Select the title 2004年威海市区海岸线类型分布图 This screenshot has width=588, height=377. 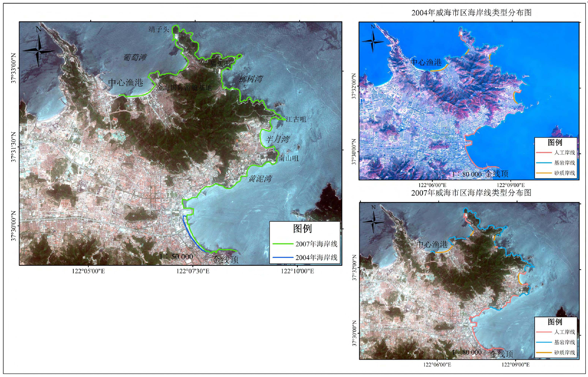click(x=471, y=13)
